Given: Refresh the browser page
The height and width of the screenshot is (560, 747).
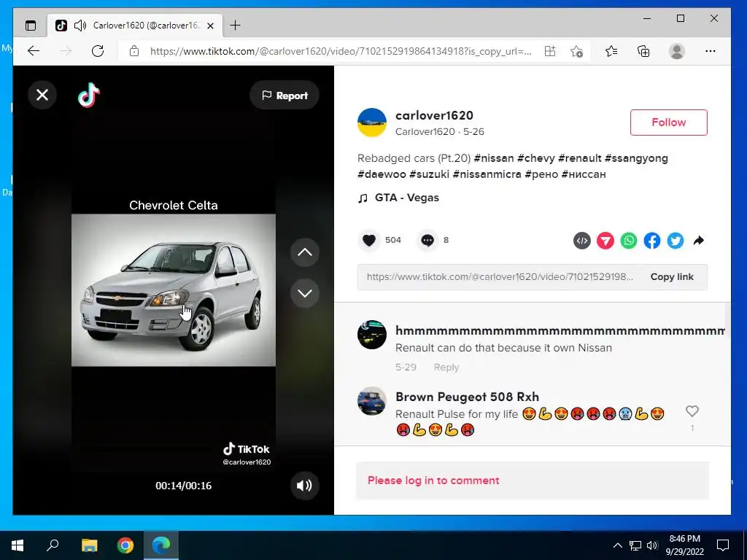Looking at the screenshot, I should coord(98,51).
